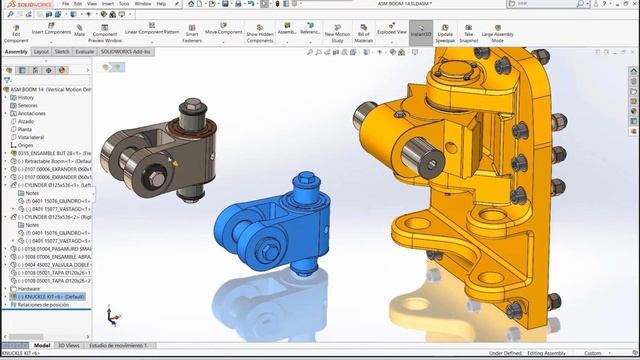Open the Edit menu
Screen dimensions: 640x360
(78, 4)
